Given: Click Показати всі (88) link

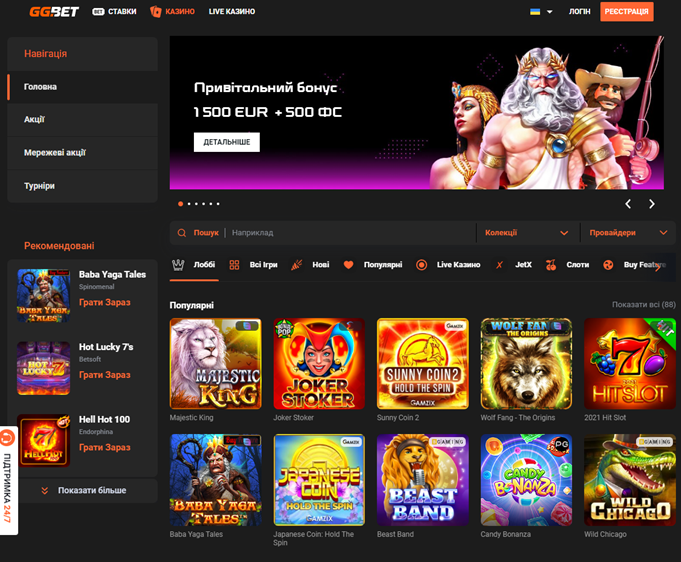Looking at the screenshot, I should pos(644,305).
